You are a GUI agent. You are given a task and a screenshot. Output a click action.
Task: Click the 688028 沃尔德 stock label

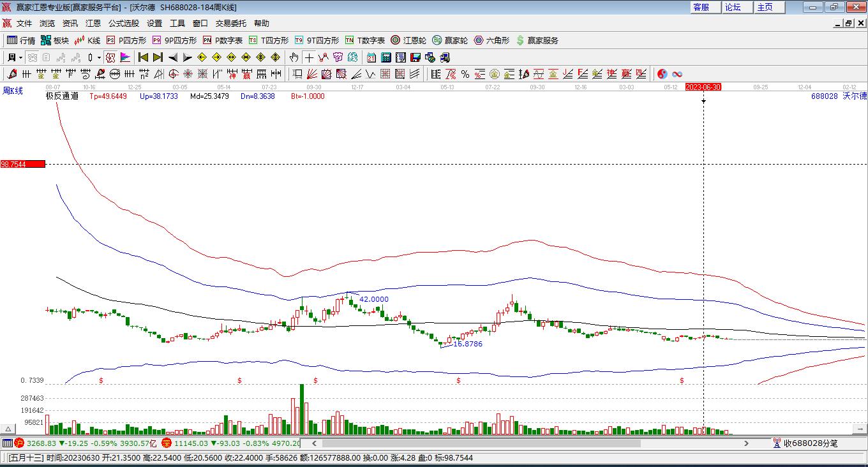(839, 96)
